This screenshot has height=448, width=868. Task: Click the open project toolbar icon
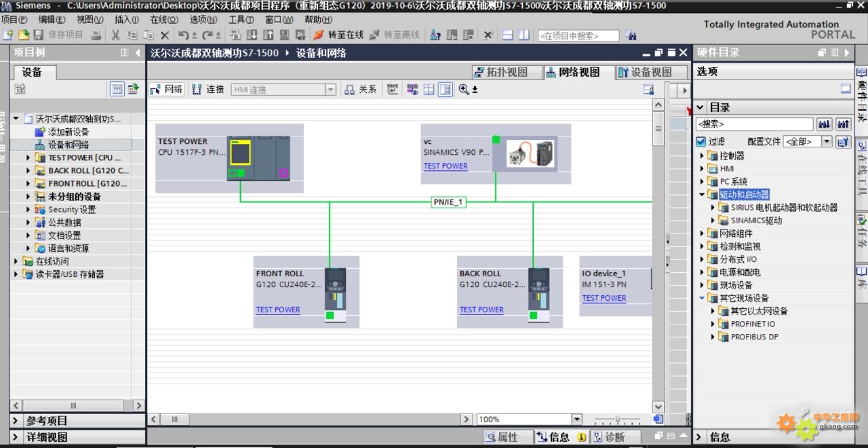point(23,35)
